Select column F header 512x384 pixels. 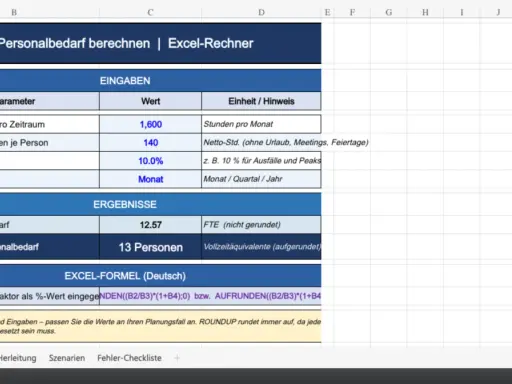(352, 12)
